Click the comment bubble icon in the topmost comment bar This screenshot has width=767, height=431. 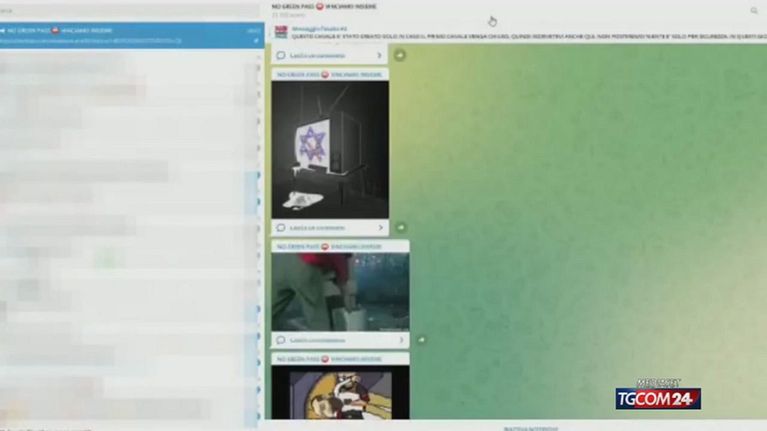click(x=282, y=56)
